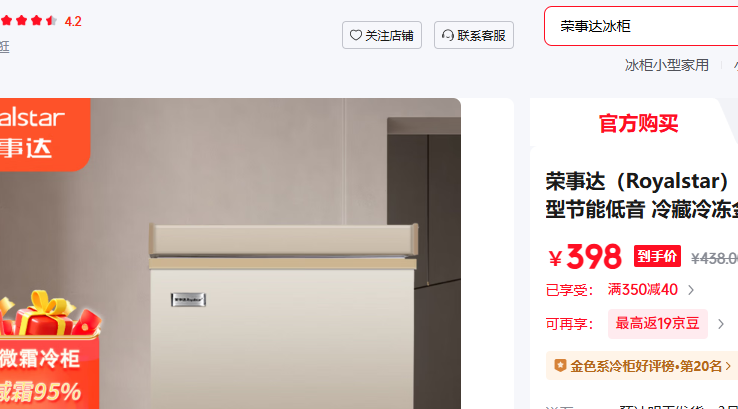Expand the 最高返19京豆 reward chevron
Image resolution: width=738 pixels, height=409 pixels.
pyautogui.click(x=721, y=324)
